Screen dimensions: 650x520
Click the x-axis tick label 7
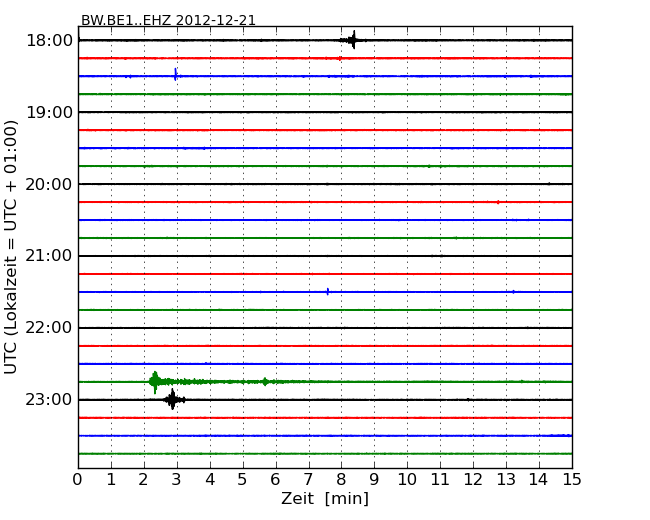coord(308,480)
